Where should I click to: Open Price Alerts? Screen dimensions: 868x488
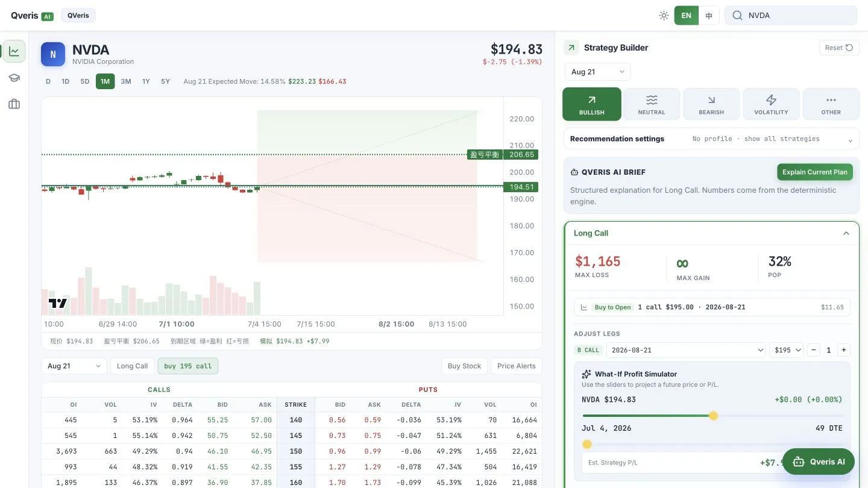(x=517, y=366)
